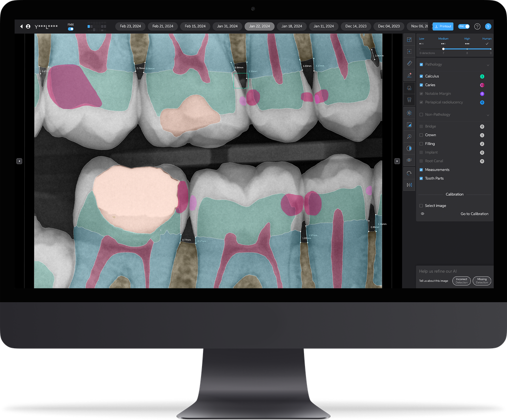
Task: Check the Select image checkbox
Action: coord(421,206)
